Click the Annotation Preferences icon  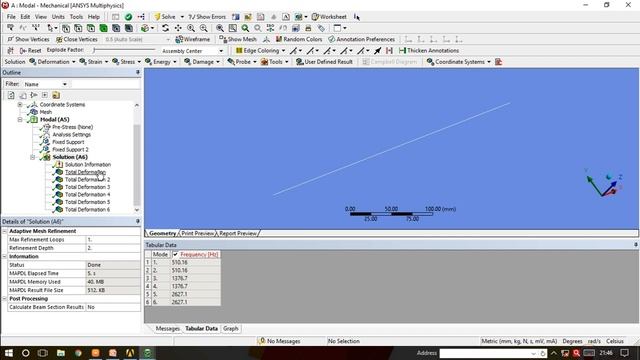331,39
